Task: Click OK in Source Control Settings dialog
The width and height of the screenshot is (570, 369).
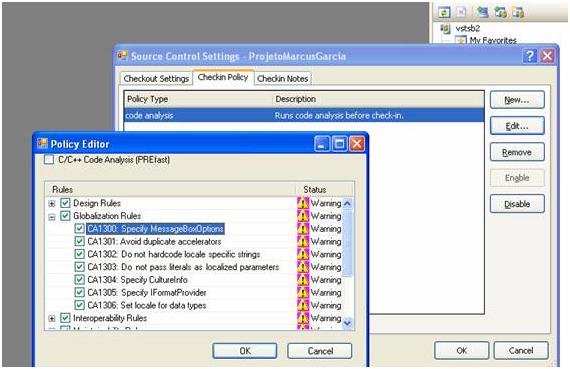Action: point(462,350)
